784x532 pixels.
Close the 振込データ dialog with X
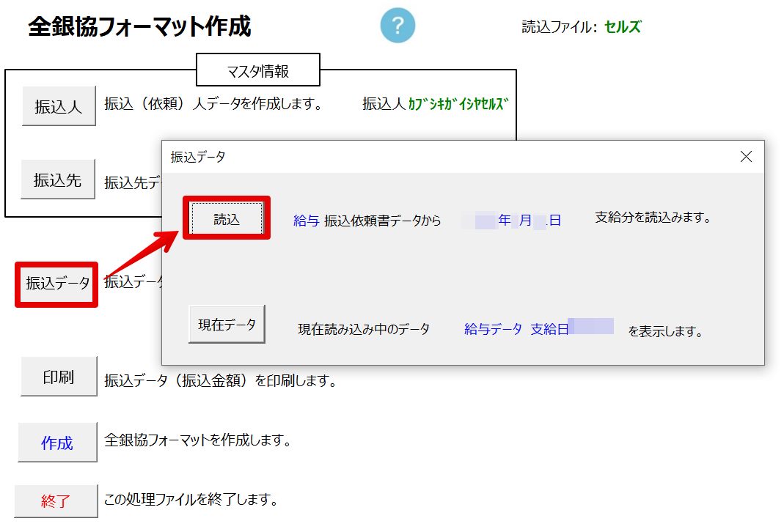[746, 156]
